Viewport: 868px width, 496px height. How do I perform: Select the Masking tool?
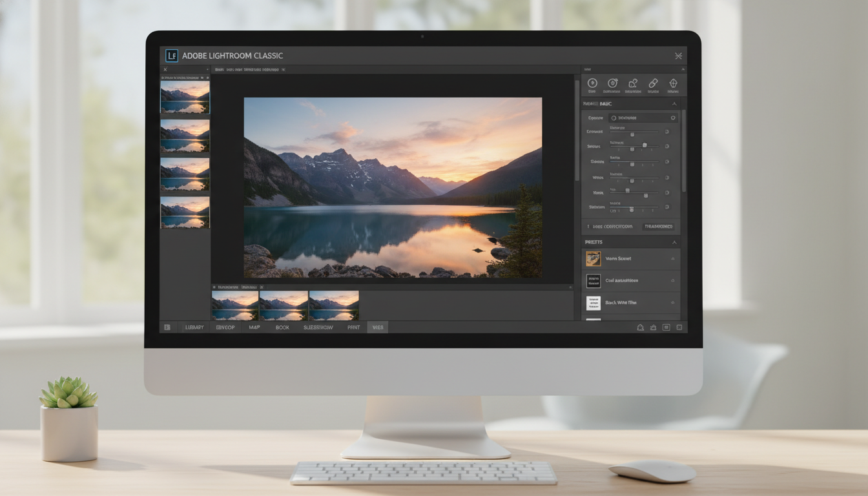click(x=672, y=83)
